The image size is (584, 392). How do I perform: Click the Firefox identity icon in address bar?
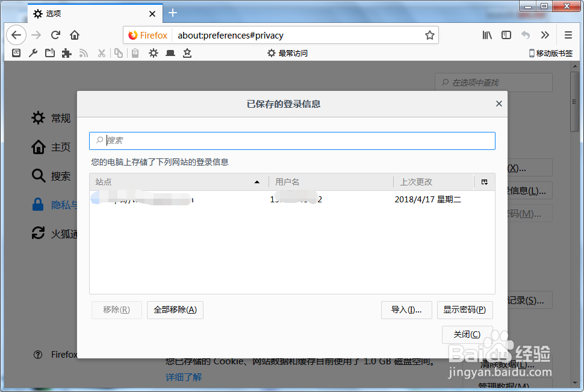[x=148, y=36]
